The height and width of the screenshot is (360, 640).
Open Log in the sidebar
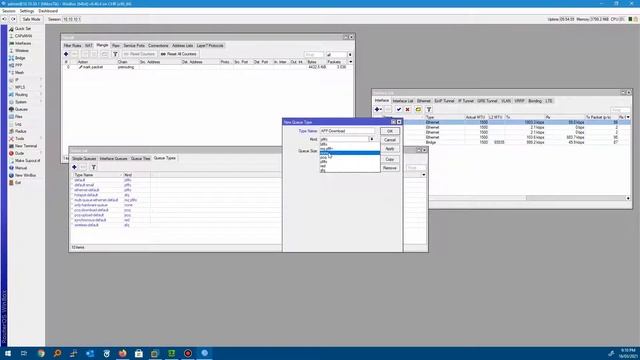[x=18, y=124]
